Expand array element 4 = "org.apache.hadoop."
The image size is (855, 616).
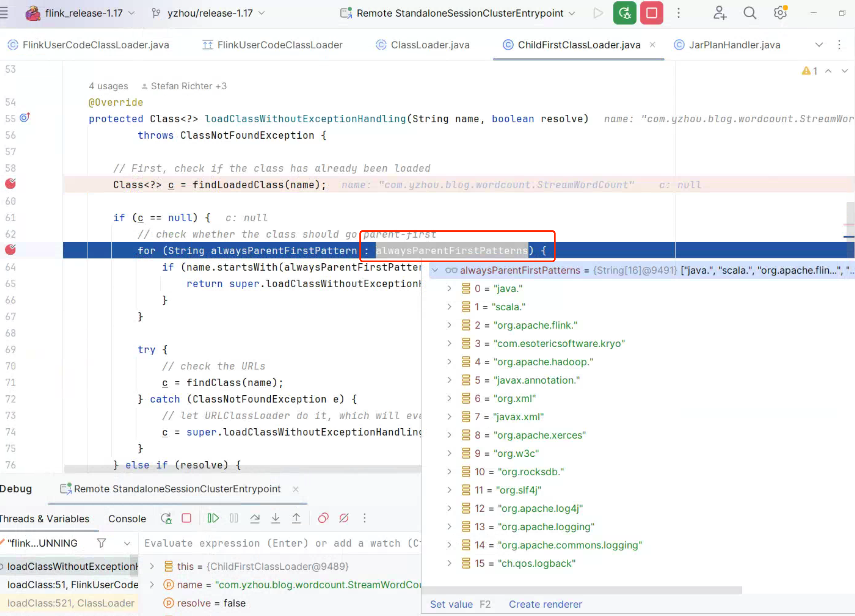449,362
